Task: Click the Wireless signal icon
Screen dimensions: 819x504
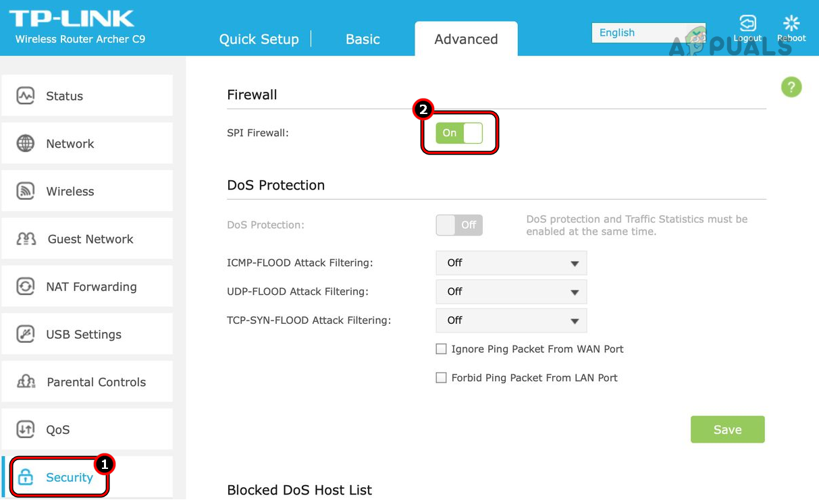Action: [25, 191]
